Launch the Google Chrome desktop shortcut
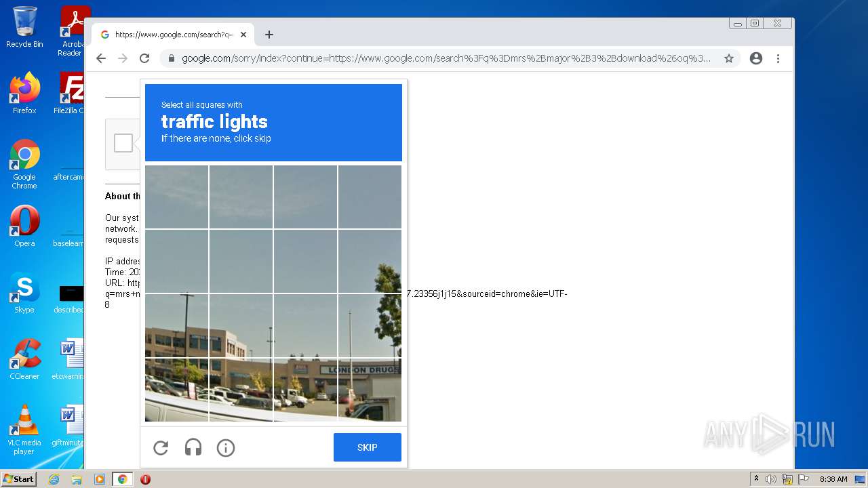Viewport: 868px width, 488px height. [x=24, y=164]
